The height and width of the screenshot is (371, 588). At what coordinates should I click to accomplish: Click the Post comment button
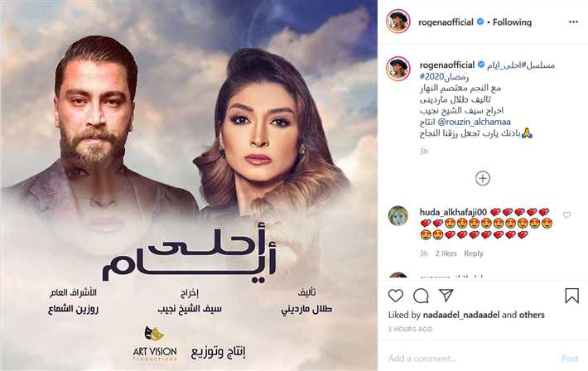570,359
